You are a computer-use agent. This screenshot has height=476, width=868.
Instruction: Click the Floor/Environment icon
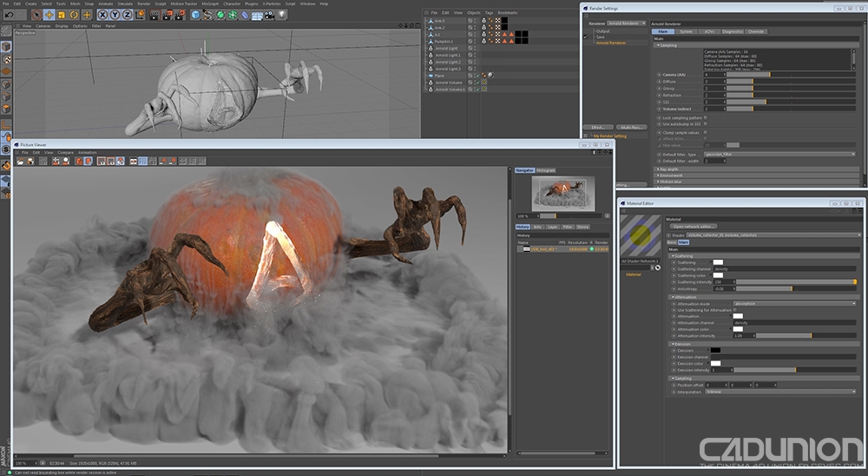(x=258, y=15)
